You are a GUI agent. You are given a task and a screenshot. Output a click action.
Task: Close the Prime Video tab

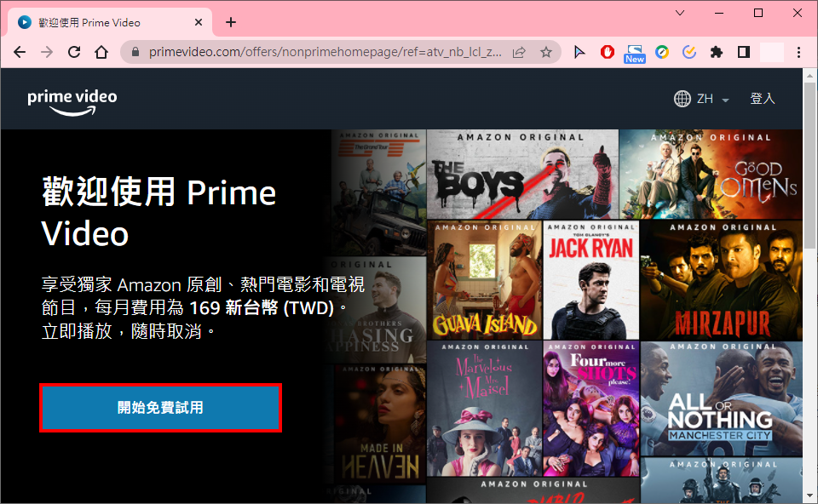click(199, 22)
